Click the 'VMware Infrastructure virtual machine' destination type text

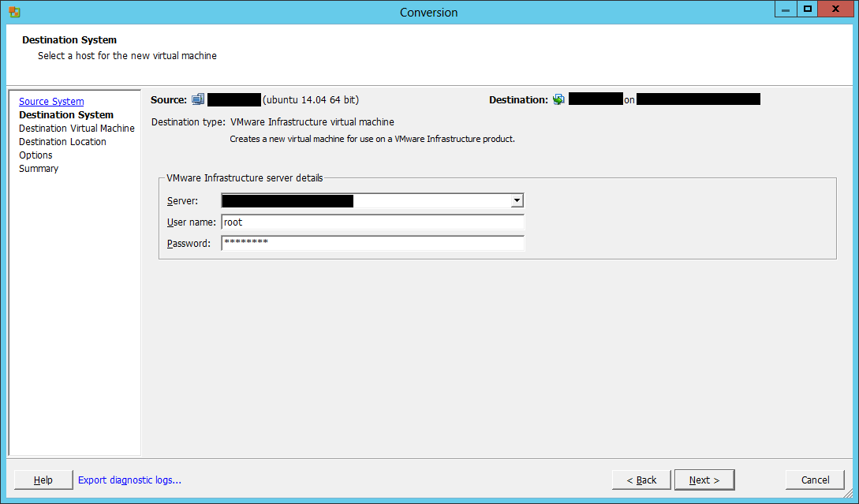(312, 122)
